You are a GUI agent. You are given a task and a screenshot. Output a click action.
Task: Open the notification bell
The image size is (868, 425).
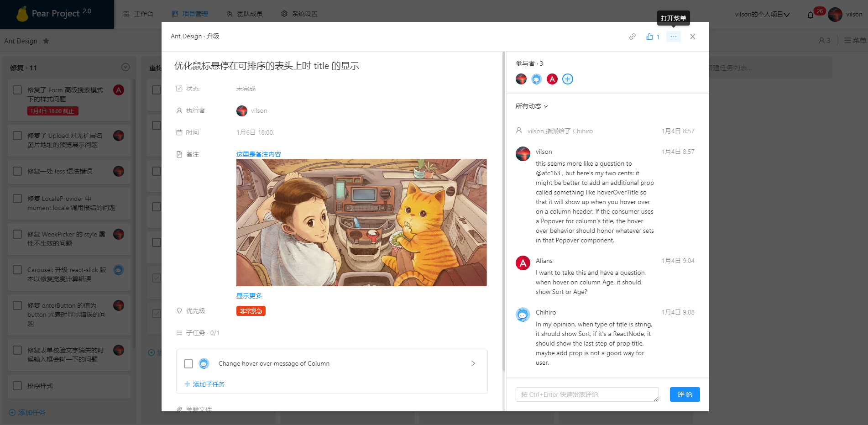click(810, 15)
